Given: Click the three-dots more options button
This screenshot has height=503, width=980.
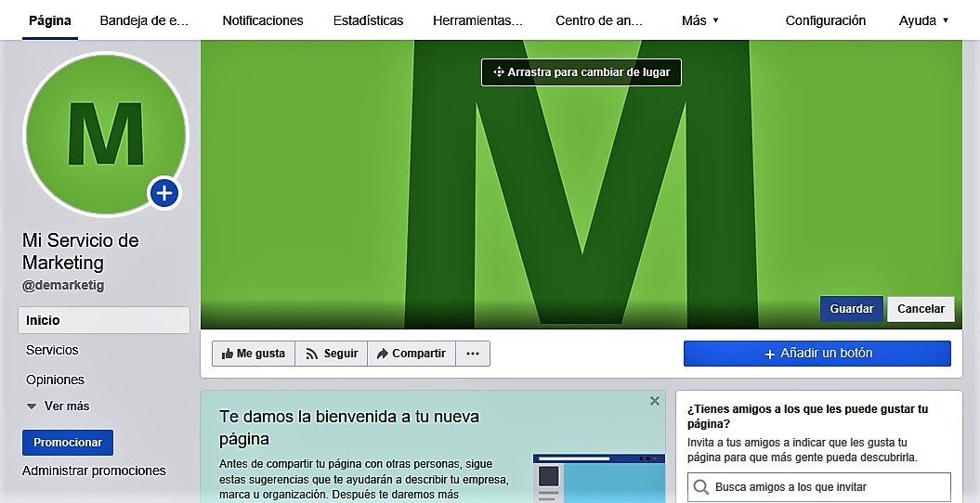Looking at the screenshot, I should [473, 354].
